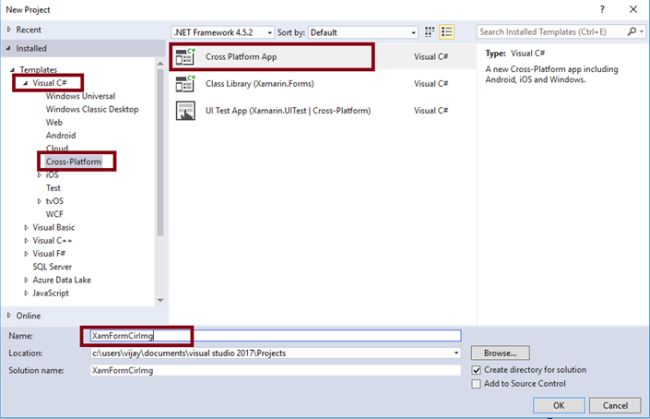
Task: Expand the Visual Basic node
Action: pos(26,227)
